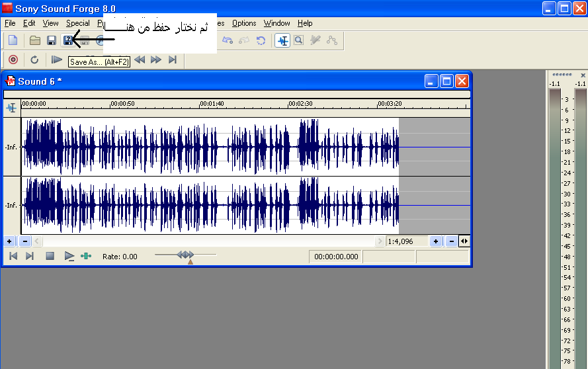Click the channel meters panel drag handle
The width and height of the screenshot is (588, 369).
(562, 75)
